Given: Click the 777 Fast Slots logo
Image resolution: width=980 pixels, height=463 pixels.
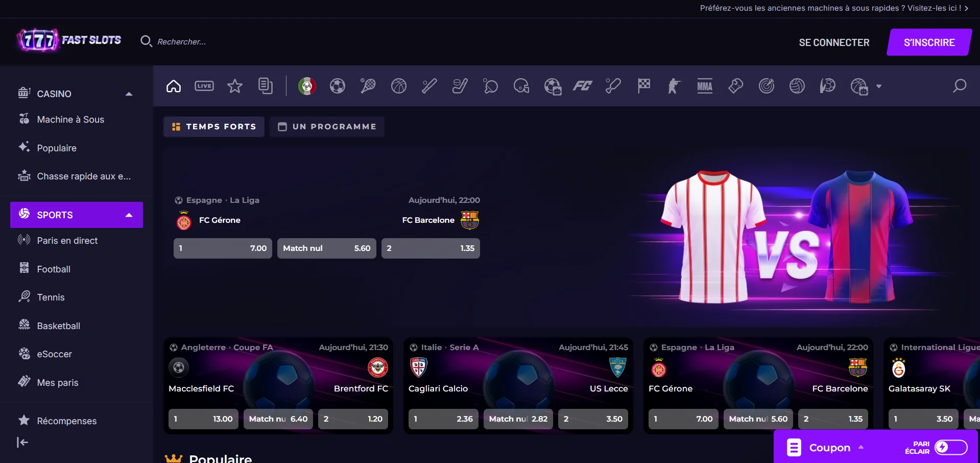Looking at the screenshot, I should click(x=69, y=40).
